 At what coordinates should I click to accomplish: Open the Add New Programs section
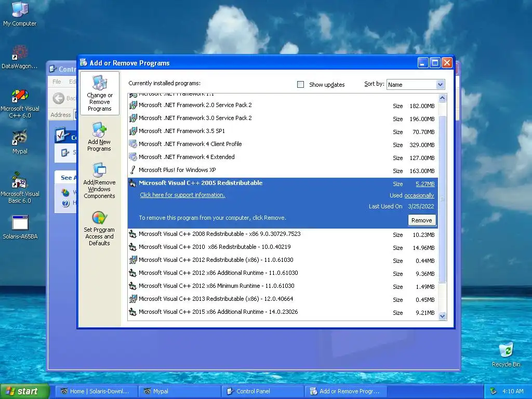[x=99, y=137]
